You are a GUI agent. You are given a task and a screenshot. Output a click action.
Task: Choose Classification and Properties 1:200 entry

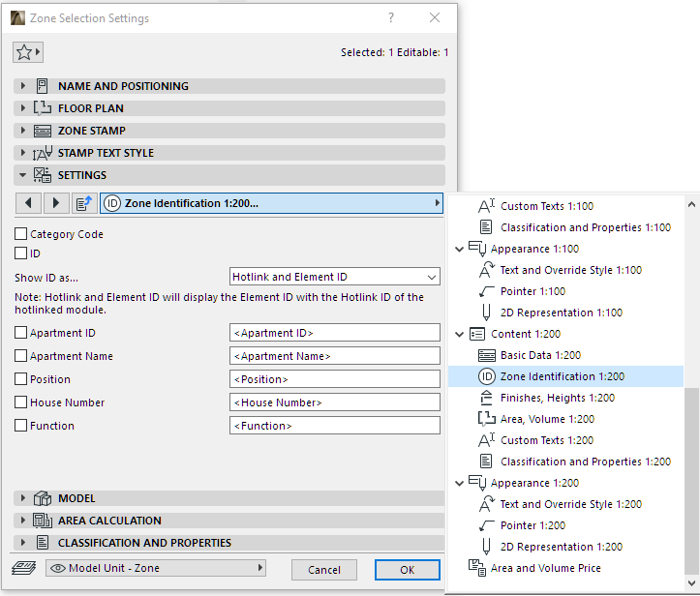click(565, 462)
